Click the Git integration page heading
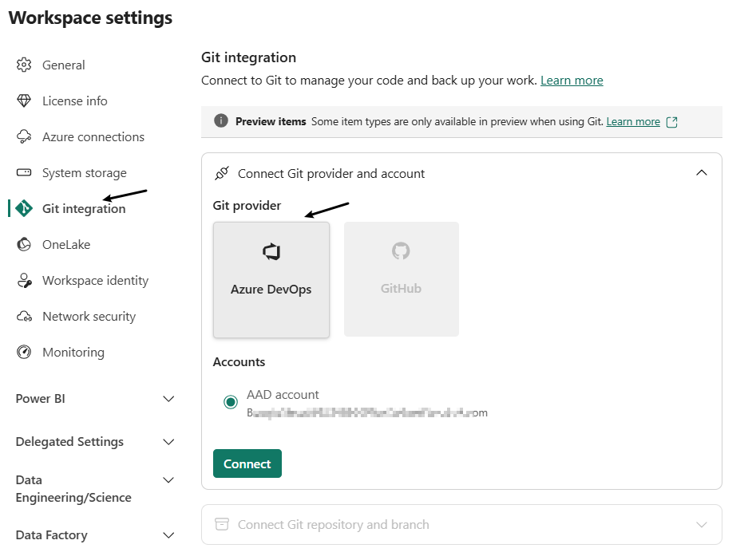Viewport: 752px width, 560px height. click(x=248, y=57)
